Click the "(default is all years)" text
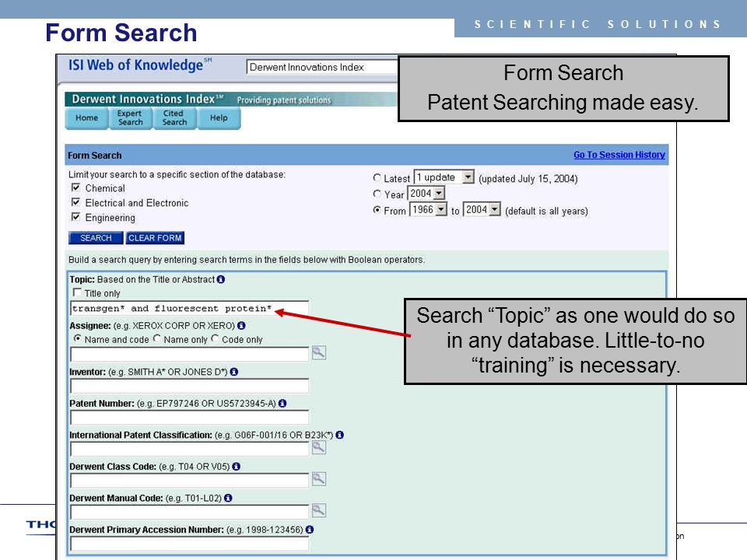 546,211
